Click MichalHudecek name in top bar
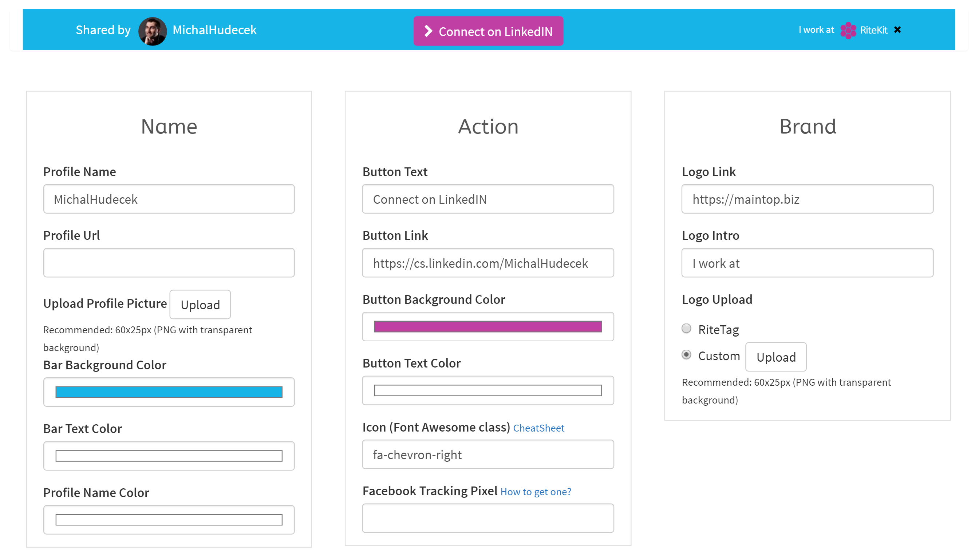 (214, 30)
